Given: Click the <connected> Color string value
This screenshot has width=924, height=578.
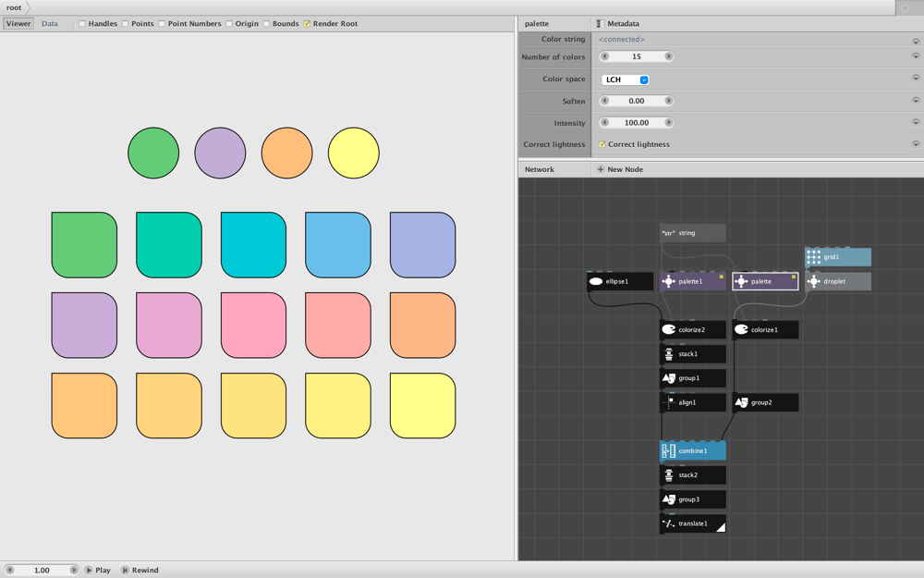Looking at the screenshot, I should (621, 39).
